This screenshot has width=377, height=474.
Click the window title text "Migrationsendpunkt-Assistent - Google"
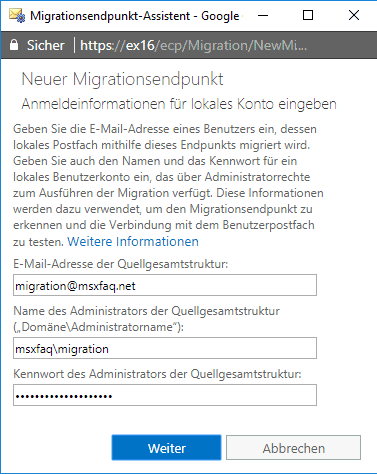135,16
